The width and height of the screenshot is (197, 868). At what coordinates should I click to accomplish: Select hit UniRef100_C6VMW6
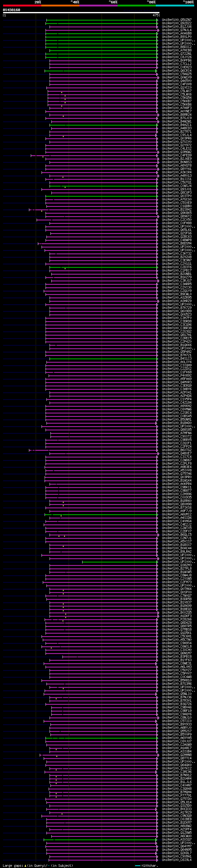177,410
